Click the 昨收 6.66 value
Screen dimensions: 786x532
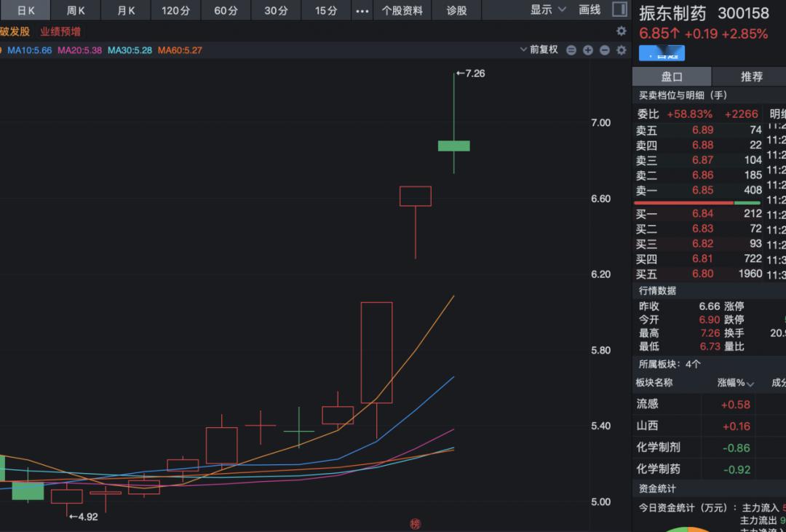(710, 306)
